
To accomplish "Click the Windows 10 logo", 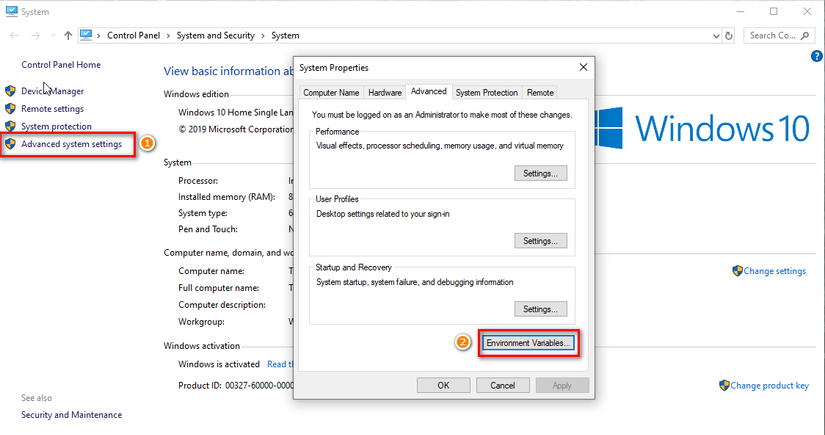I will (x=703, y=128).
